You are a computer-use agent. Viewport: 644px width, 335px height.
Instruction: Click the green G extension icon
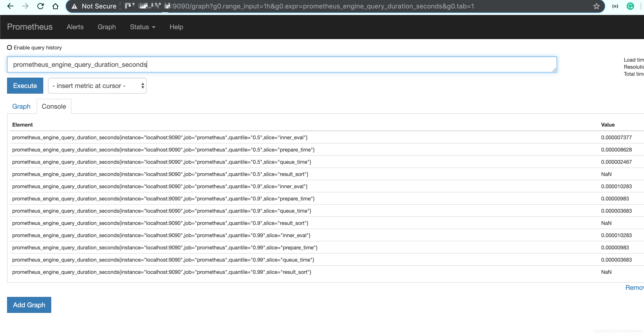coord(631,6)
